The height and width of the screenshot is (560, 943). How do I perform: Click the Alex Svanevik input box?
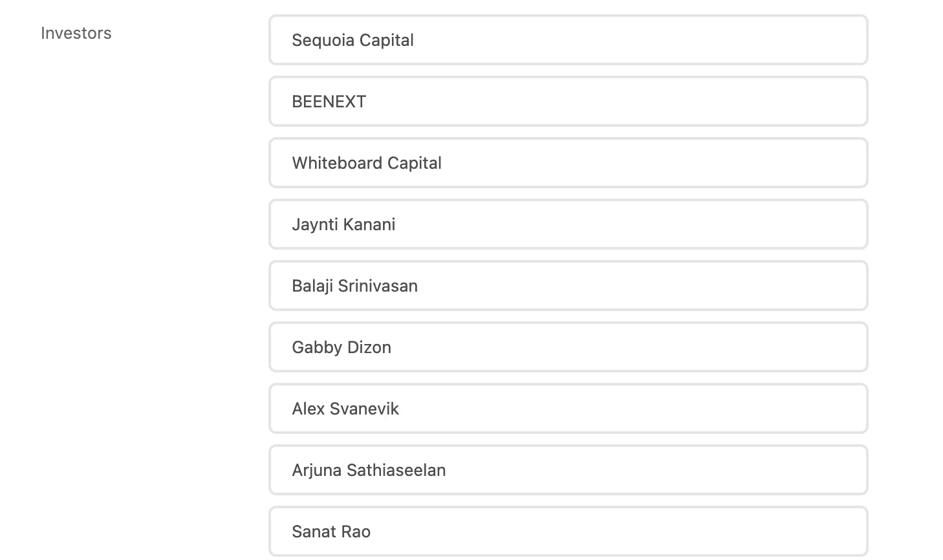(x=568, y=409)
